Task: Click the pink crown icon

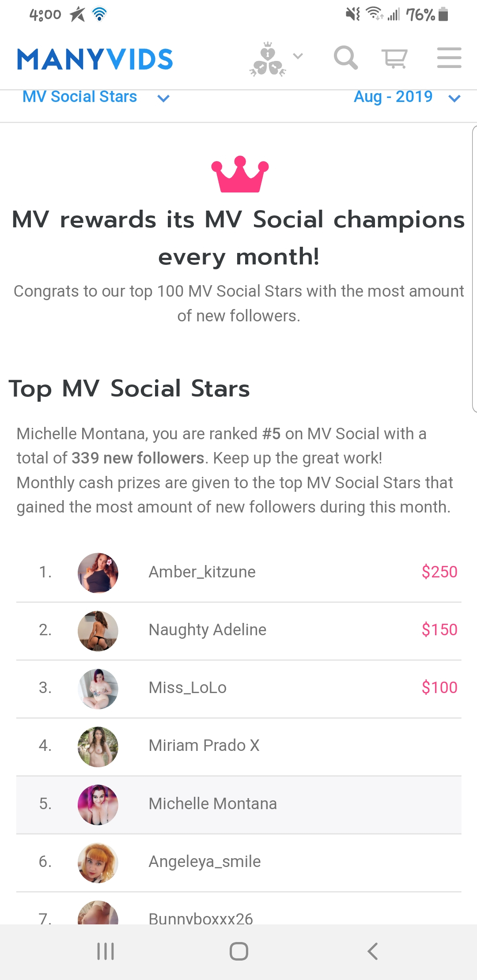Action: (x=240, y=174)
